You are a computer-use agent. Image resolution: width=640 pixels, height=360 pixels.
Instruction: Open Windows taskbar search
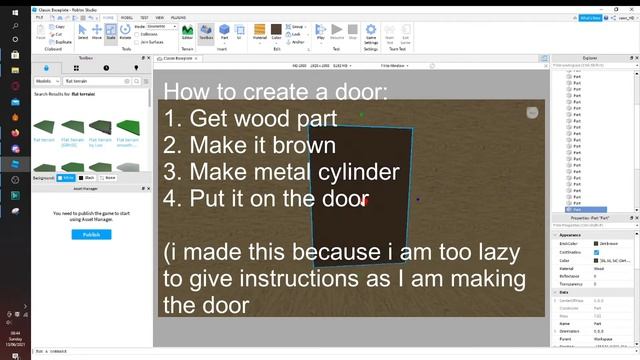coord(15,26)
